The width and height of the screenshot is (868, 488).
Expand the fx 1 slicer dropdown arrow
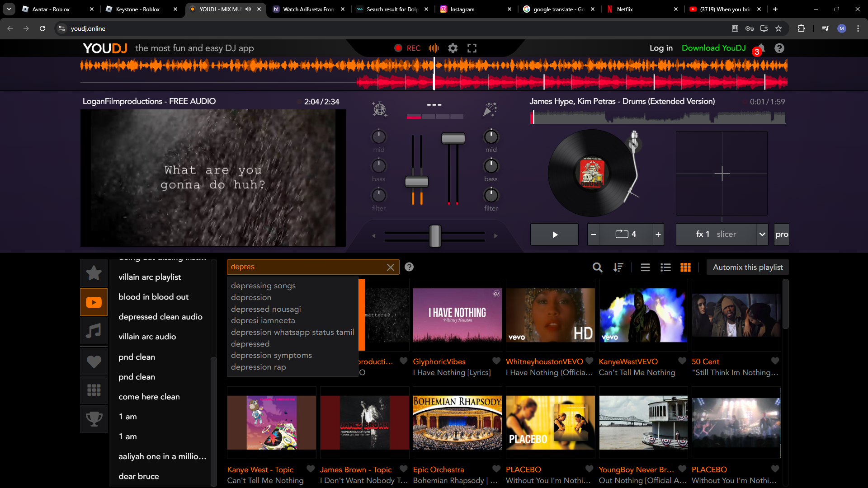(762, 235)
